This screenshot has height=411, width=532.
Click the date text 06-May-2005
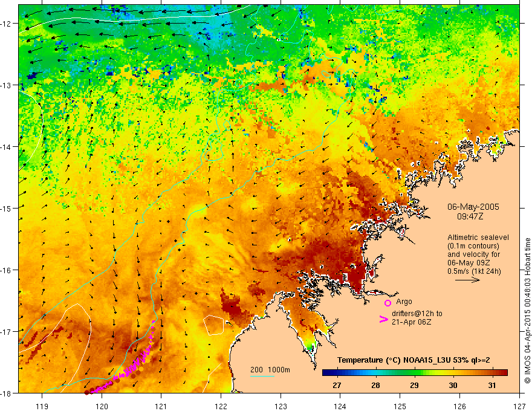point(473,207)
